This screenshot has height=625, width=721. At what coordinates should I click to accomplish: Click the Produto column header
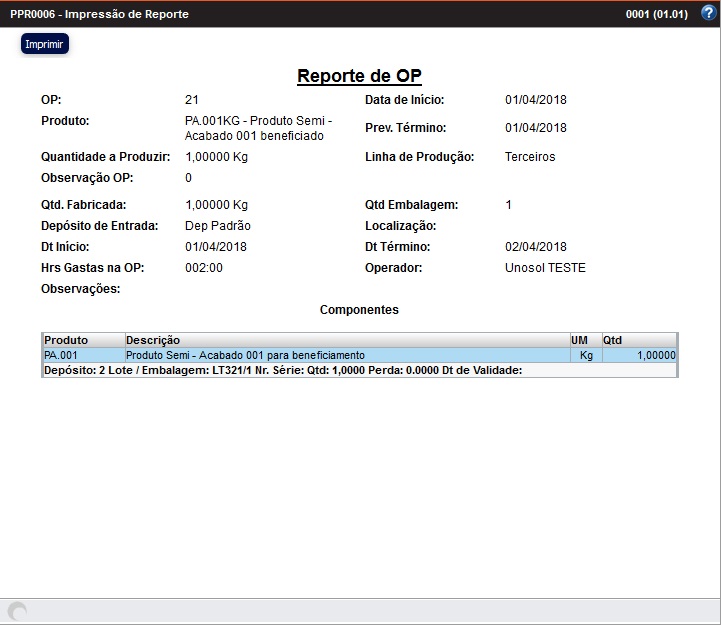coord(83,340)
